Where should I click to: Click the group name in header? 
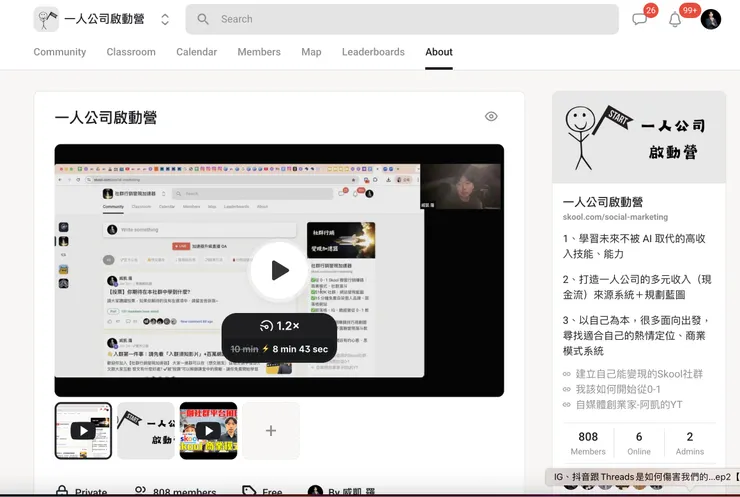104,19
